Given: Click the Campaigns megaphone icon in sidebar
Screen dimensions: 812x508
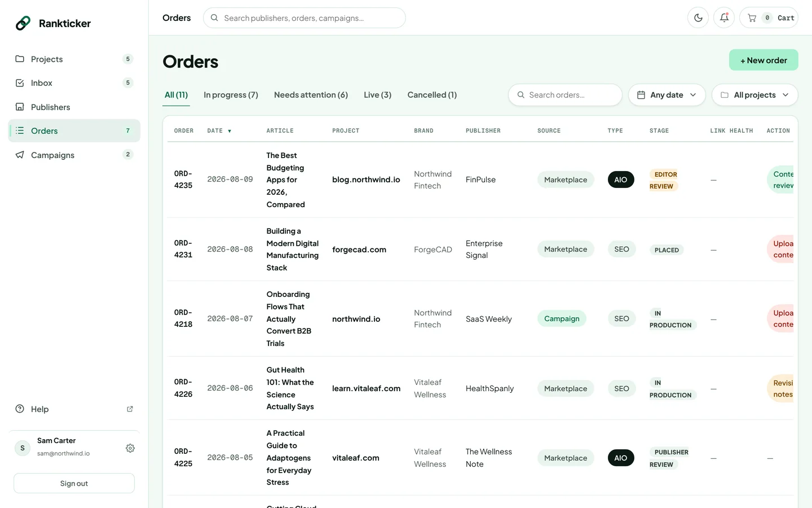Looking at the screenshot, I should 20,155.
